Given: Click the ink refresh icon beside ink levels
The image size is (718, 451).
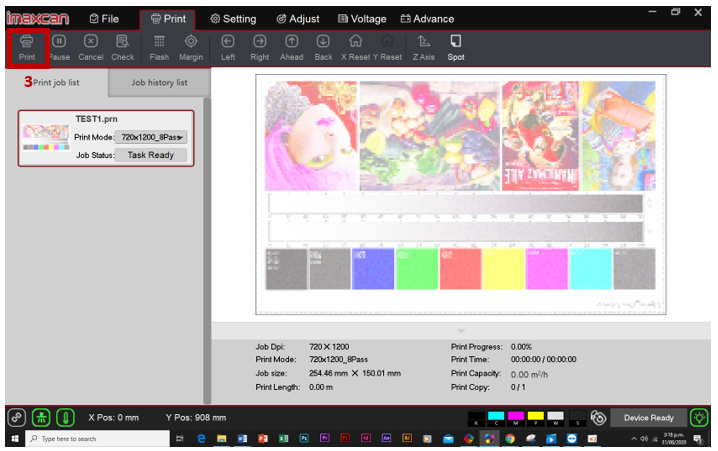Looking at the screenshot, I should coord(598,418).
